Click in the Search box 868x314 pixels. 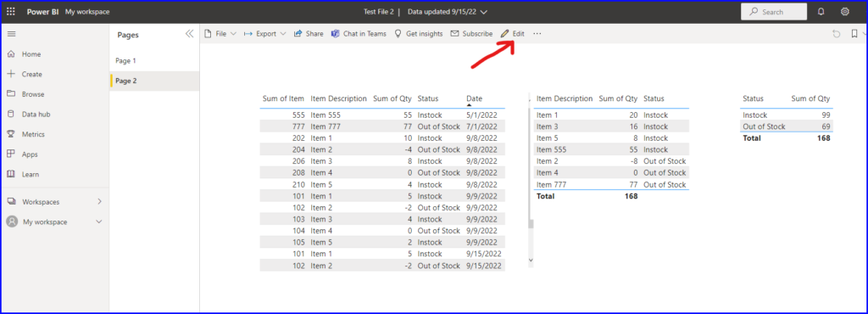coord(774,12)
